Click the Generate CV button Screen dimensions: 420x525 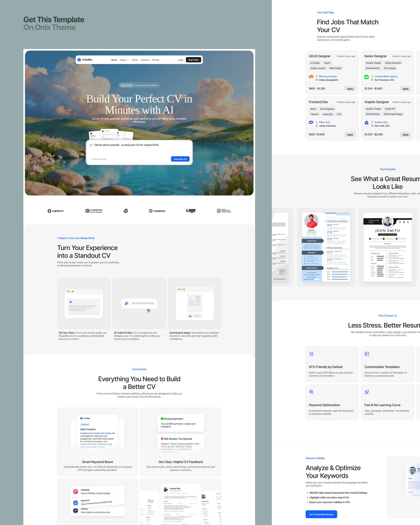click(x=180, y=159)
